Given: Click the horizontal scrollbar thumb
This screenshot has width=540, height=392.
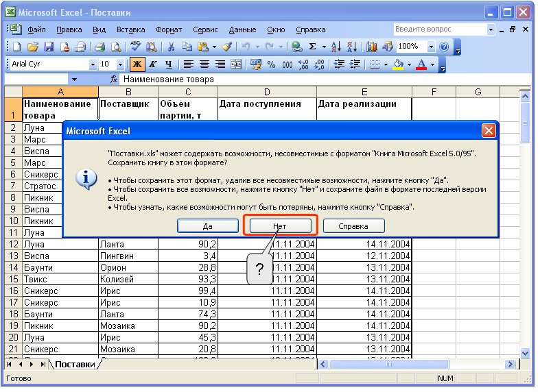Looking at the screenshot, I should pos(389,364).
